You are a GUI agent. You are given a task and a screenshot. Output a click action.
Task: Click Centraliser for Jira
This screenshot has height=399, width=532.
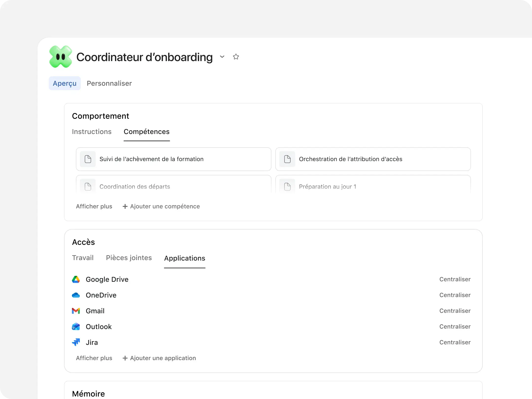click(455, 342)
